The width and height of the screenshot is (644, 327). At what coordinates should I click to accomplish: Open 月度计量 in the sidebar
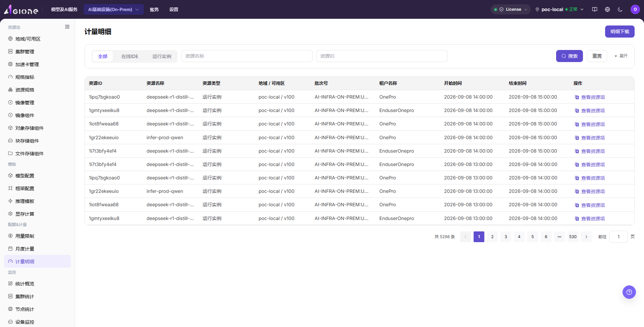tap(37, 249)
